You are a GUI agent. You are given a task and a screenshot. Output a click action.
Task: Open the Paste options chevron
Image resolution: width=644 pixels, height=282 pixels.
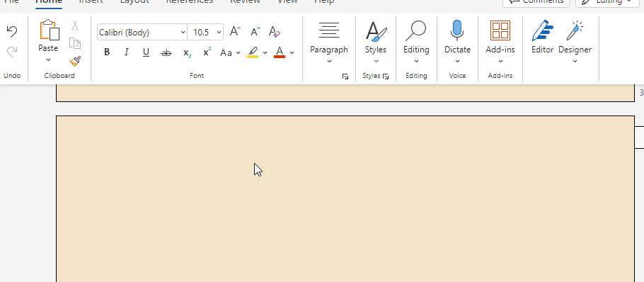pos(48,60)
